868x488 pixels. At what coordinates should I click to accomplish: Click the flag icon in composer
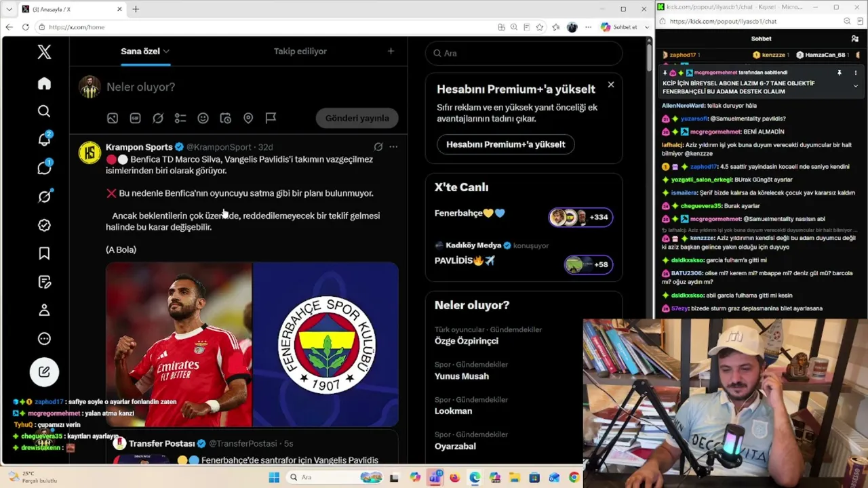click(271, 118)
